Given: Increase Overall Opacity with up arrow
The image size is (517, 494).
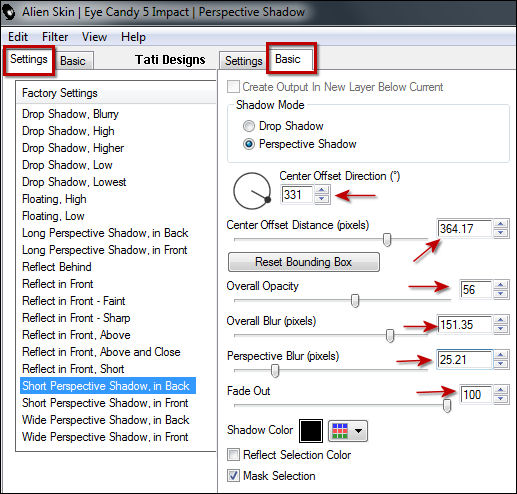Looking at the screenshot, I should coord(500,285).
